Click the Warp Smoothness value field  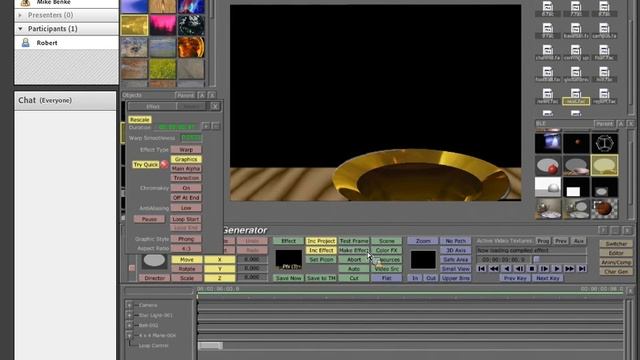191,138
